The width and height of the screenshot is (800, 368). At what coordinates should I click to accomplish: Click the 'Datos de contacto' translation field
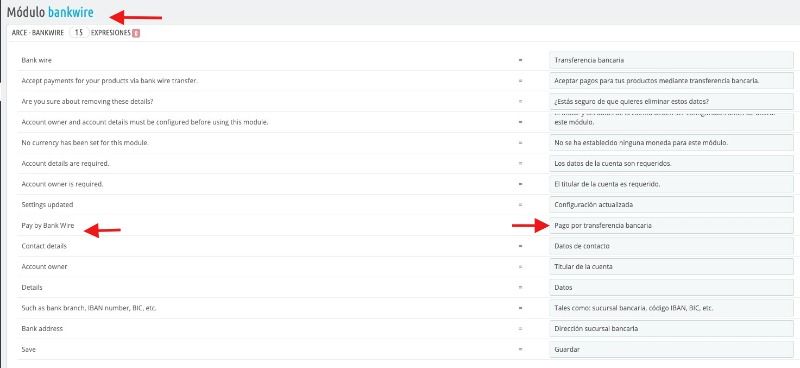coord(671,246)
